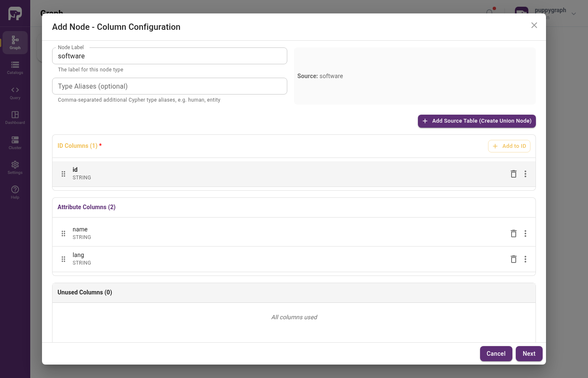Select the 'id' column name text
Image resolution: width=588 pixels, height=378 pixels.
point(75,170)
